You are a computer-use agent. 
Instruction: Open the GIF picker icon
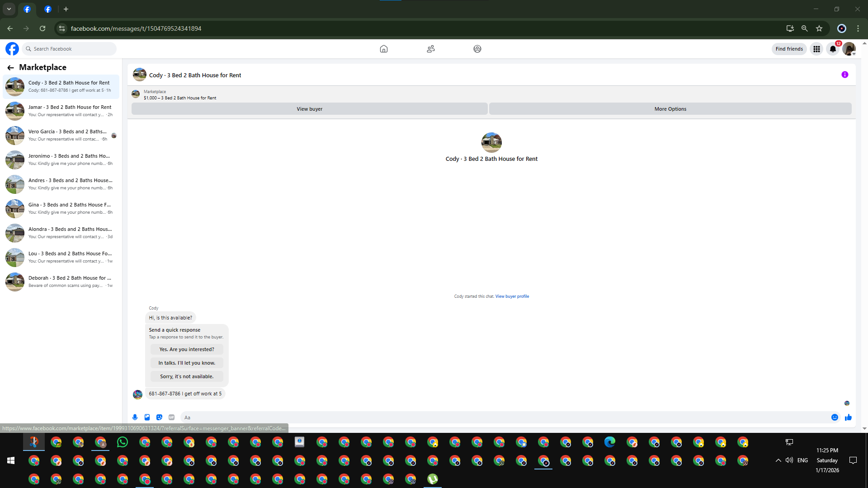point(171,418)
